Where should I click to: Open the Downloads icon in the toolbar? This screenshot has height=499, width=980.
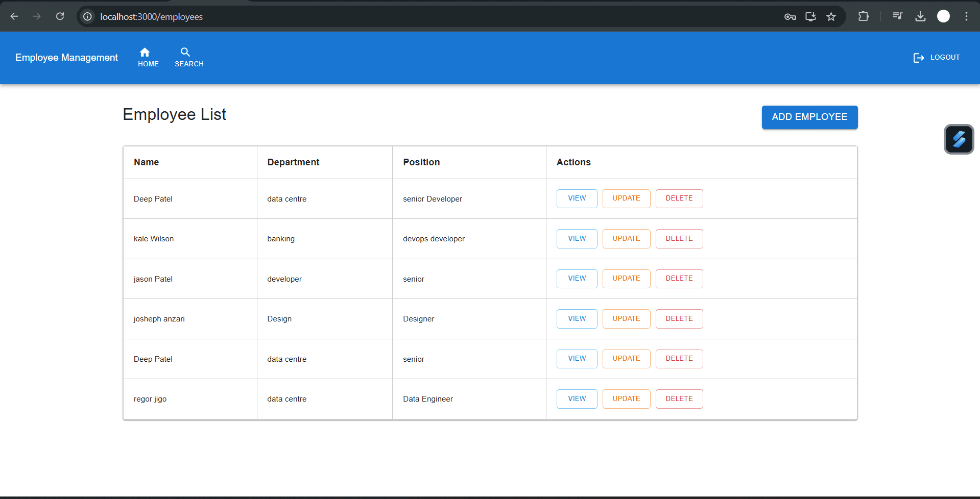pos(920,16)
